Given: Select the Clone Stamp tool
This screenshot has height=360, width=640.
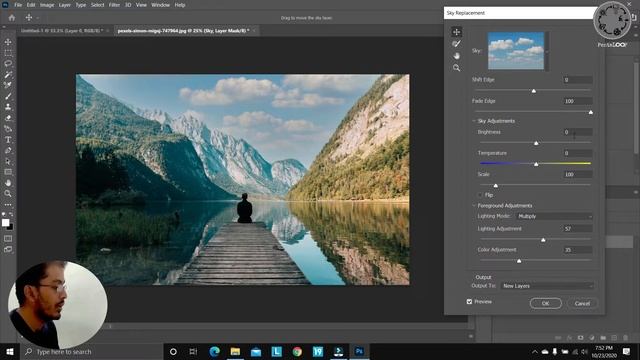Looking at the screenshot, I should click(x=8, y=107).
